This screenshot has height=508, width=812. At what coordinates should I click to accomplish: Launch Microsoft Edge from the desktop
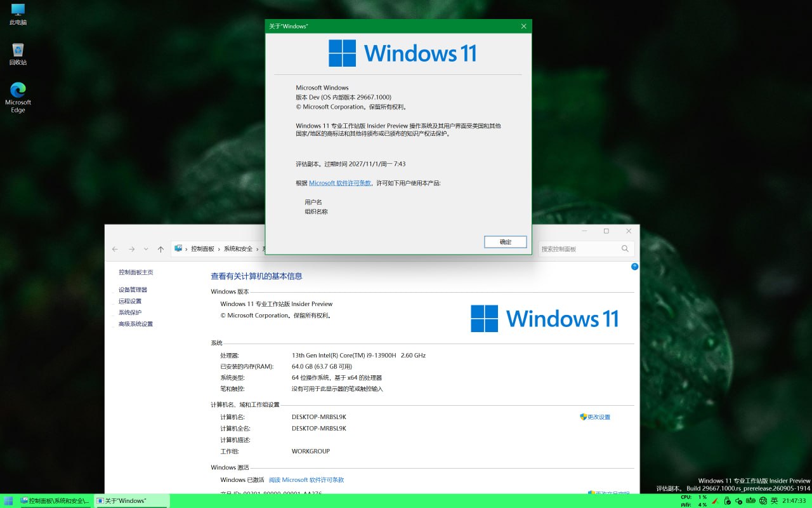point(18,97)
